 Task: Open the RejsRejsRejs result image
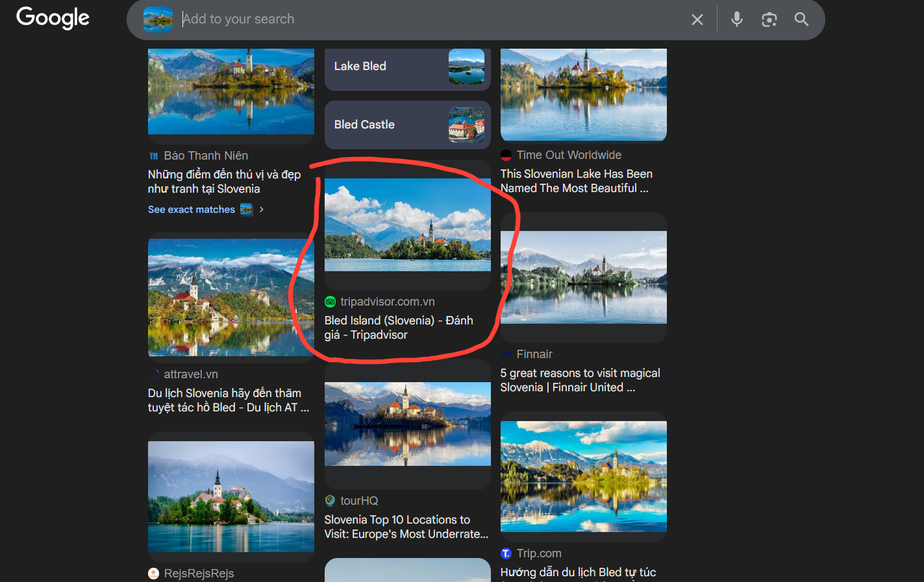[x=231, y=497]
